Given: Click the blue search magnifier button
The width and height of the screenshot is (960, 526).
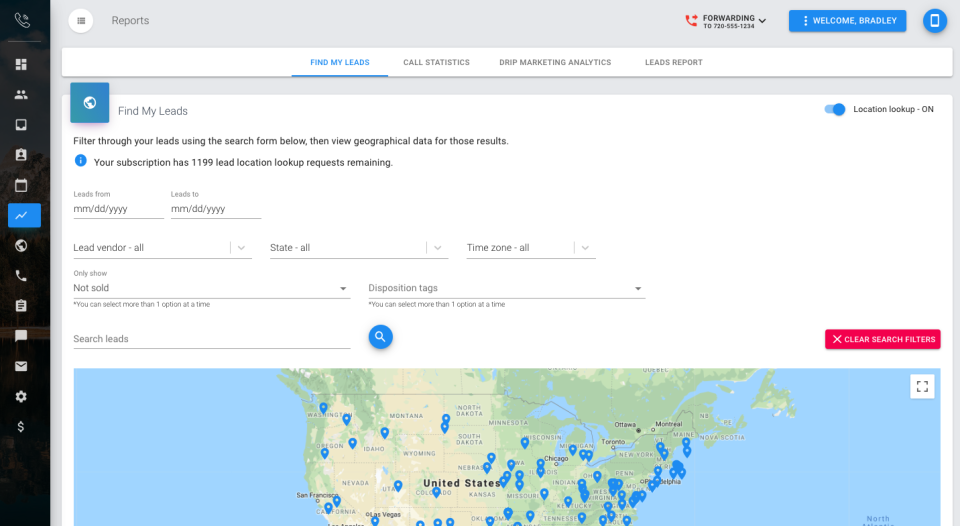Looking at the screenshot, I should (380, 337).
